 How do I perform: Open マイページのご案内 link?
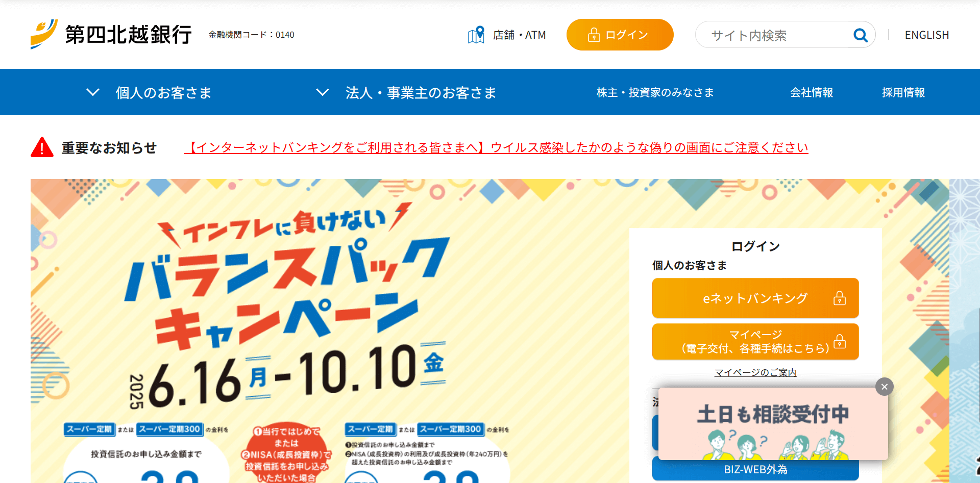pos(755,372)
